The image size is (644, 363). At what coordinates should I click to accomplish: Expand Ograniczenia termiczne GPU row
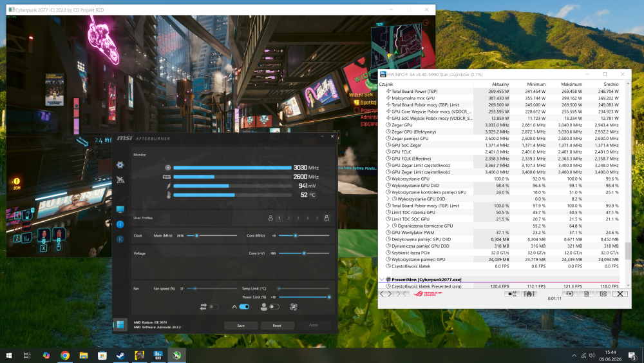pyautogui.click(x=388, y=226)
